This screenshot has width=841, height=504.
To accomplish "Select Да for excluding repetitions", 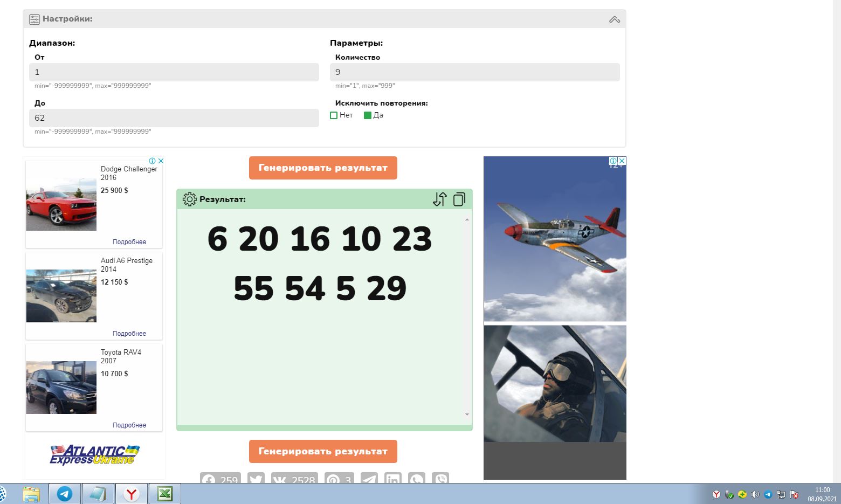I will point(368,115).
